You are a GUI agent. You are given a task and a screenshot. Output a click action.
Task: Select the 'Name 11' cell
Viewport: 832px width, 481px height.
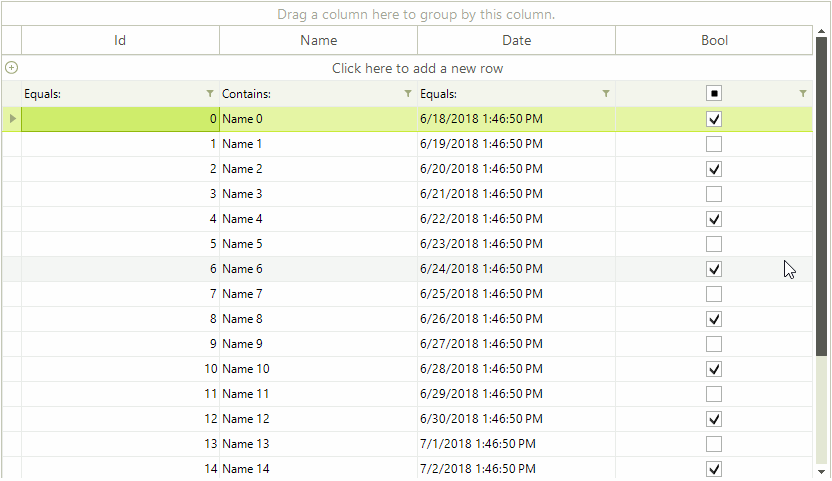pyautogui.click(x=318, y=394)
